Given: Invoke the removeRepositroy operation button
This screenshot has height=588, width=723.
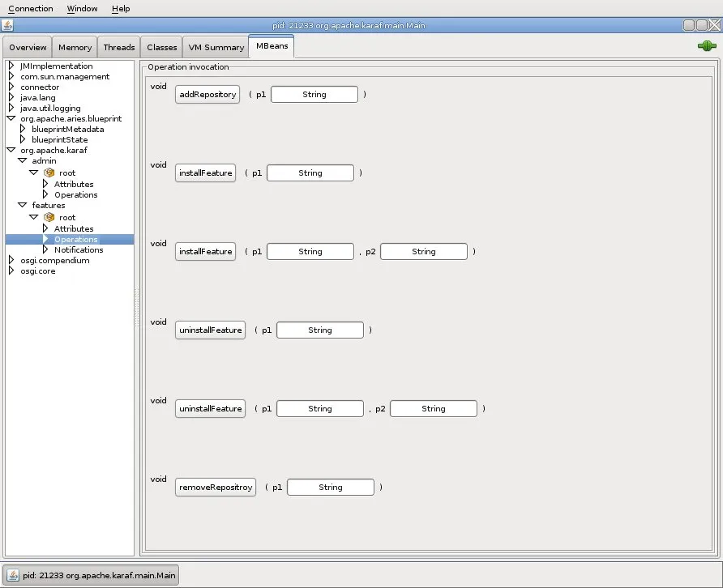Looking at the screenshot, I should tap(216, 488).
